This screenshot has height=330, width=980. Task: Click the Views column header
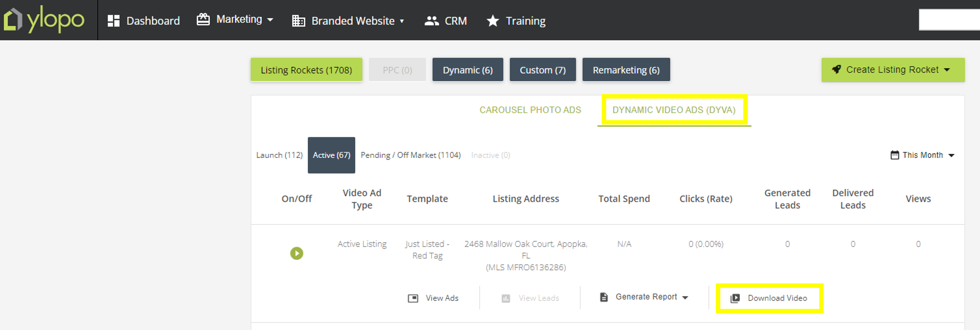918,199
